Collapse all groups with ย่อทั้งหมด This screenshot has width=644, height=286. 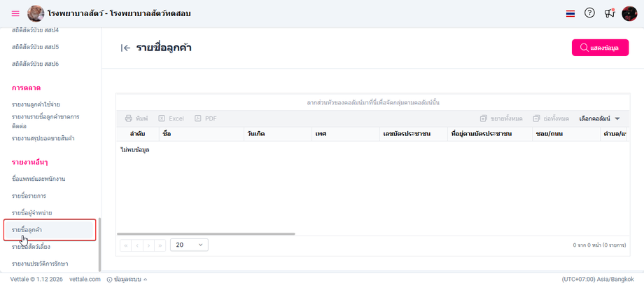click(551, 118)
